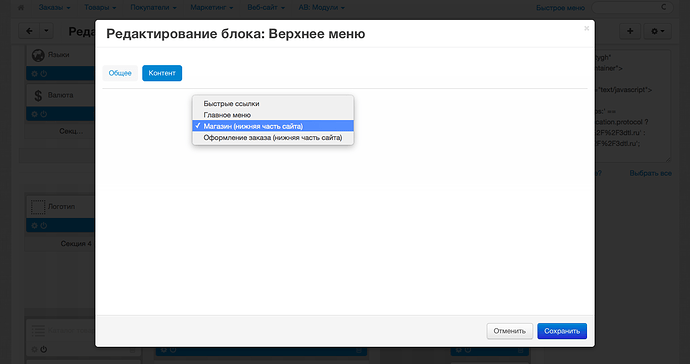
Task: Choose Оформление заказа (нижняя часть сайта)
Action: [x=273, y=137]
